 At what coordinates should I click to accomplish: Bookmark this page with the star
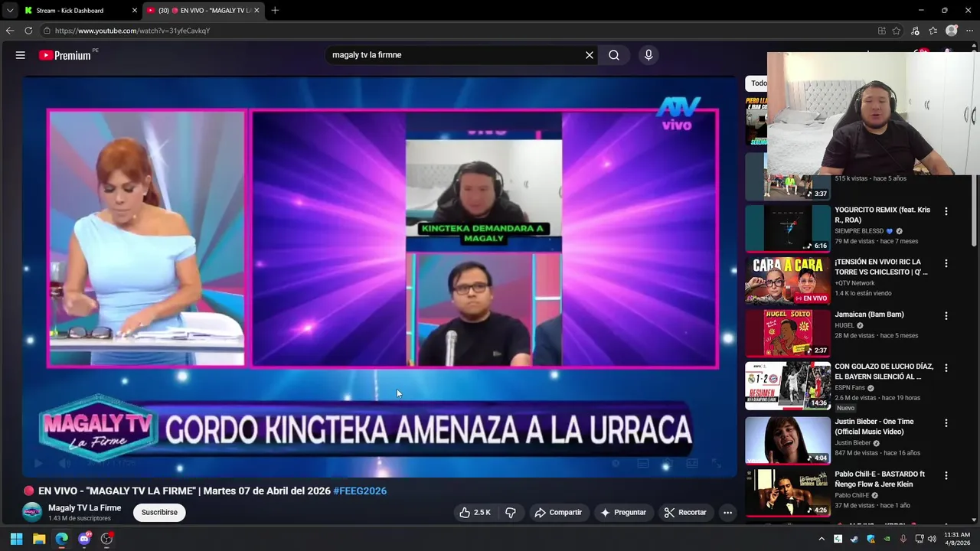click(897, 31)
